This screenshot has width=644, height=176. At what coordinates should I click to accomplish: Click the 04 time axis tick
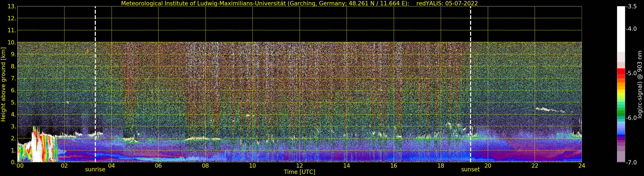(111, 166)
